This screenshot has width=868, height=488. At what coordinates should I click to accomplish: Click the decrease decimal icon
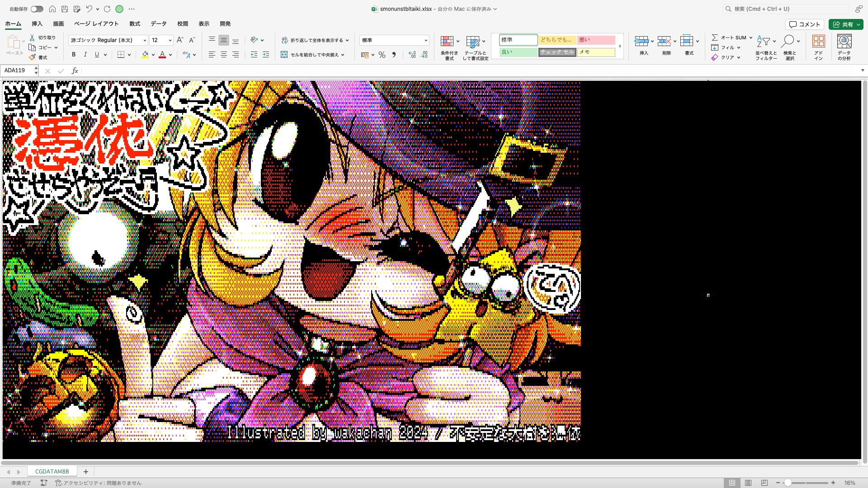point(424,55)
